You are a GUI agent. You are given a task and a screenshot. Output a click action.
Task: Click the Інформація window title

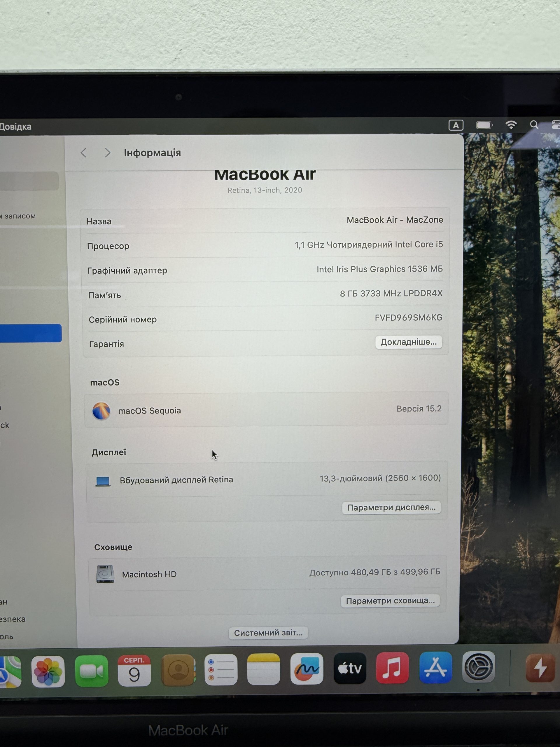click(x=152, y=153)
